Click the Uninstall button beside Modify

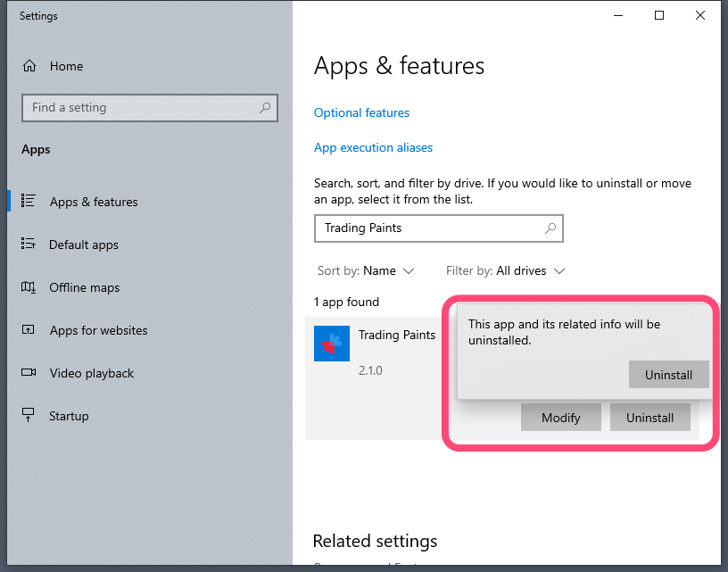tap(649, 418)
